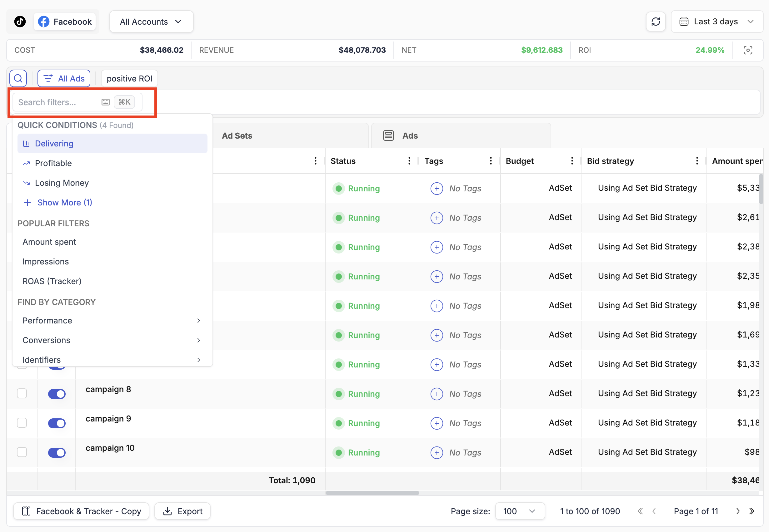Open the All Accounts dropdown
Screen dimensions: 769x532
pos(151,22)
